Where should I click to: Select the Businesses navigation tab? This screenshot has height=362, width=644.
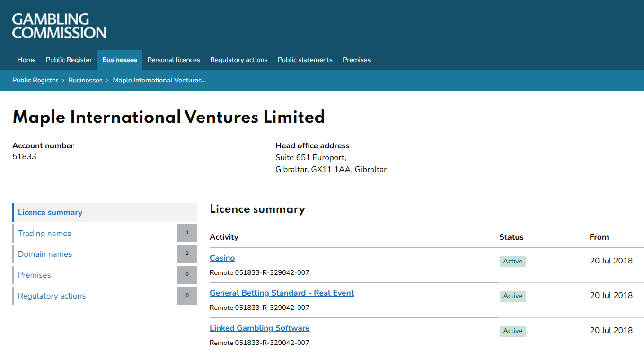(x=120, y=60)
